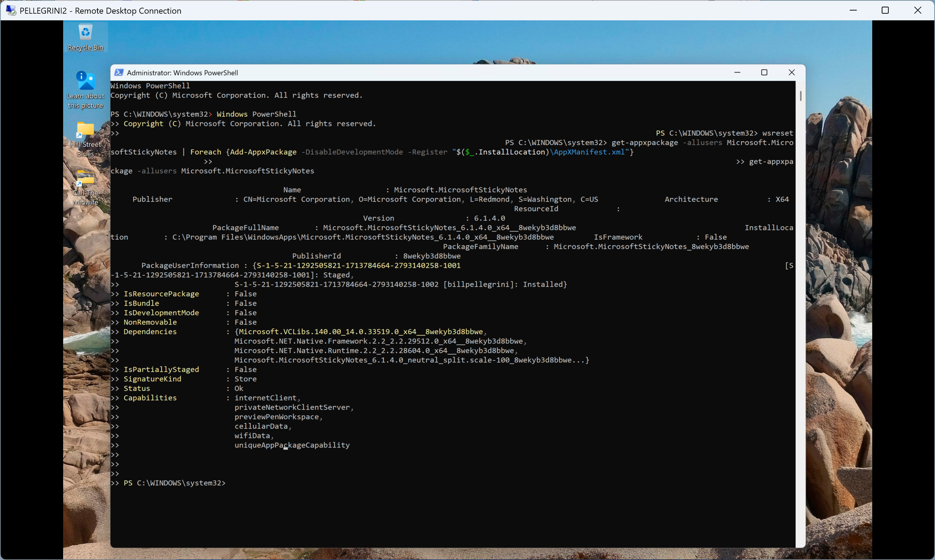Click the PowerShell icon in the window title bar
935x560 pixels.
click(119, 73)
